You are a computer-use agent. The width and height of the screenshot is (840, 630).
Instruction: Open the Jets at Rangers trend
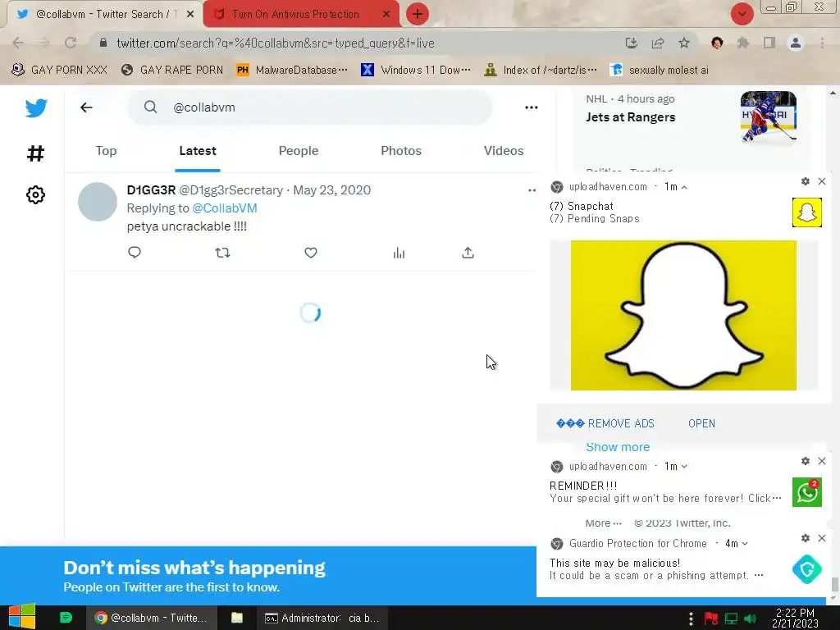click(631, 117)
